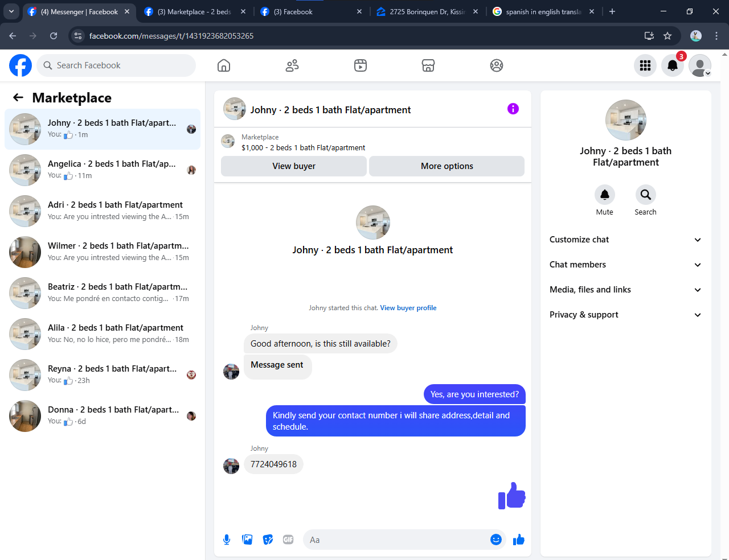Screen dimensions: 729x560
Task: Click the Chrome profile avatar in the toolbar
Action: [696, 36]
